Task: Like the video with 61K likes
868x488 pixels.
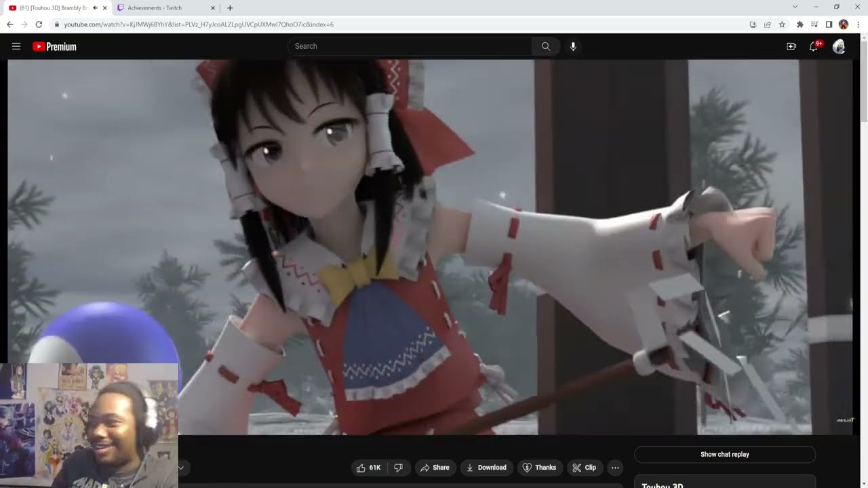Action: [x=368, y=468]
